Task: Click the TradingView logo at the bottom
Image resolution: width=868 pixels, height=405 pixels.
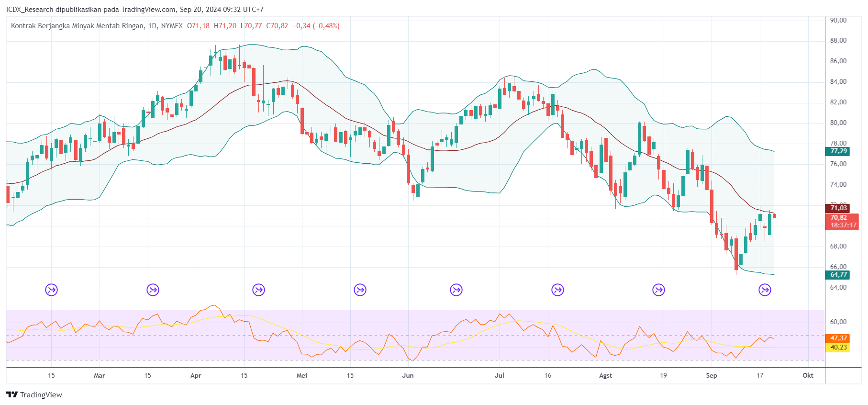Action: [34, 394]
